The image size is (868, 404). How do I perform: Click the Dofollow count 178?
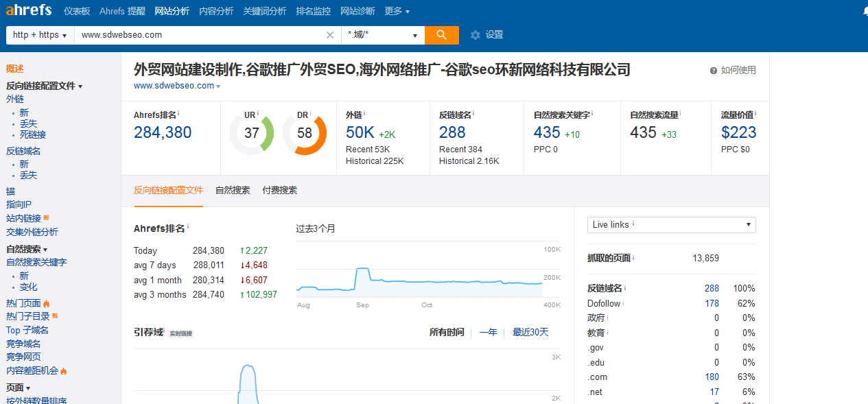coord(712,303)
